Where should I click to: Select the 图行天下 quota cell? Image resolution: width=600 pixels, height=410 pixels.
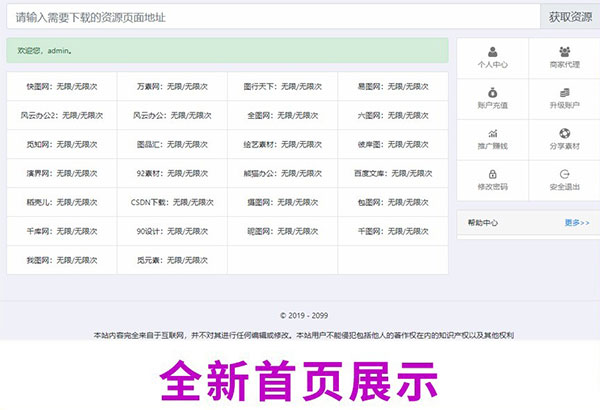tap(282, 87)
